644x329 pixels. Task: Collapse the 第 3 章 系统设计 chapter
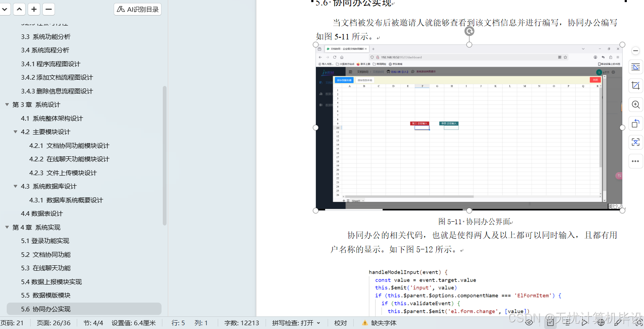[7, 104]
